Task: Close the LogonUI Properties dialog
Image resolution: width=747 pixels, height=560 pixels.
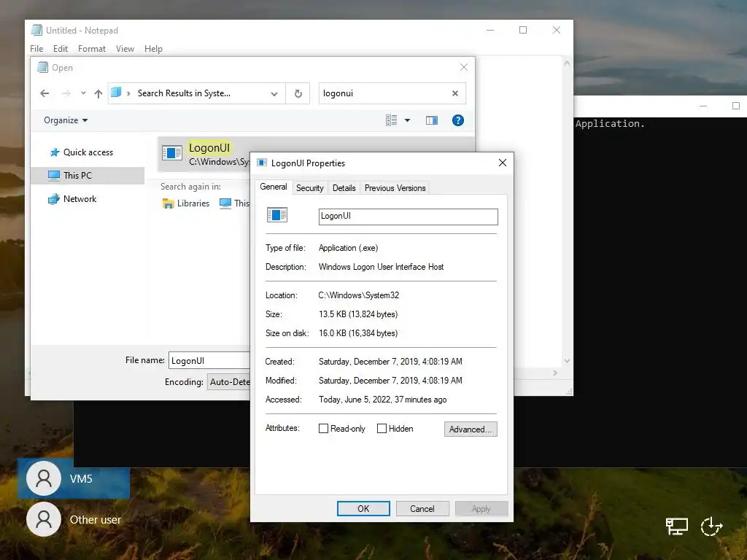Action: tap(502, 163)
